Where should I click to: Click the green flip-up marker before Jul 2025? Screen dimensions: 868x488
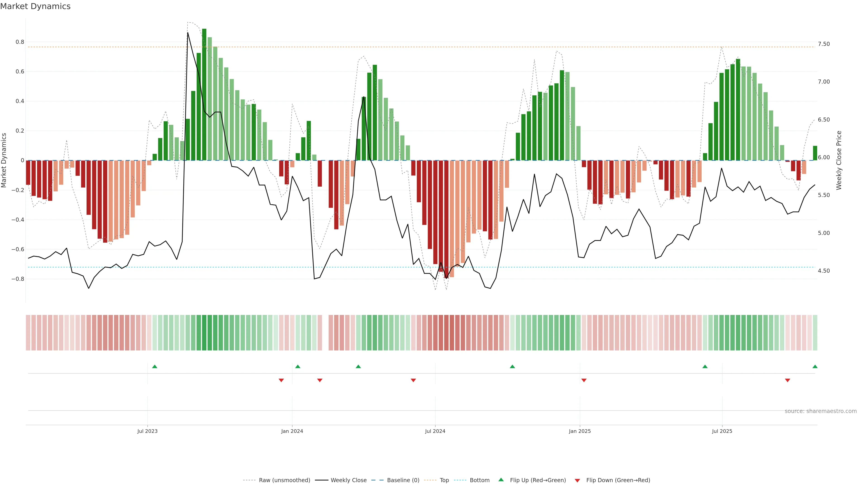705,366
